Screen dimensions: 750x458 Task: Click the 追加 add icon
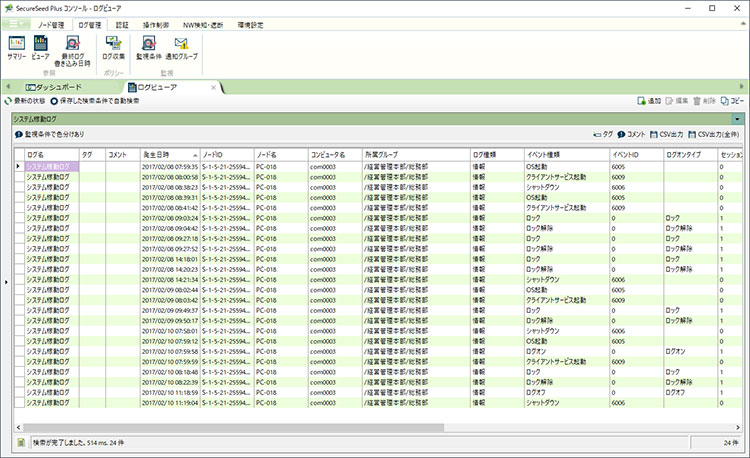(649, 101)
